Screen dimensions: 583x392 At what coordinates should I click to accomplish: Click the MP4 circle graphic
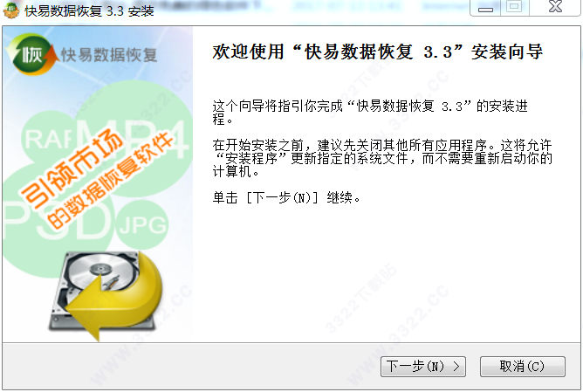(x=134, y=140)
